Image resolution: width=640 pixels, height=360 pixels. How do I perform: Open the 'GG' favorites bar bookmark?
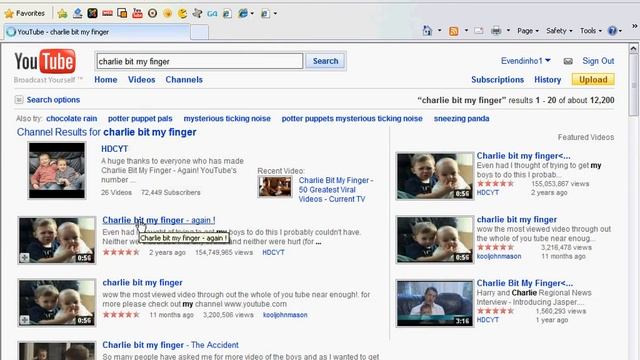[212, 14]
